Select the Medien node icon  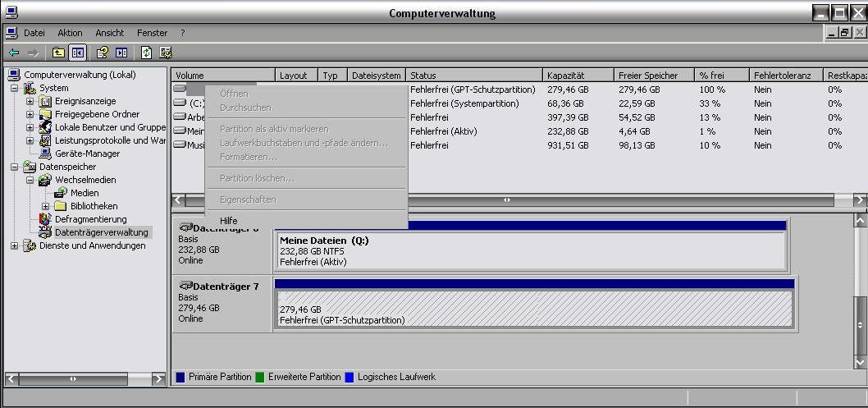(61, 193)
